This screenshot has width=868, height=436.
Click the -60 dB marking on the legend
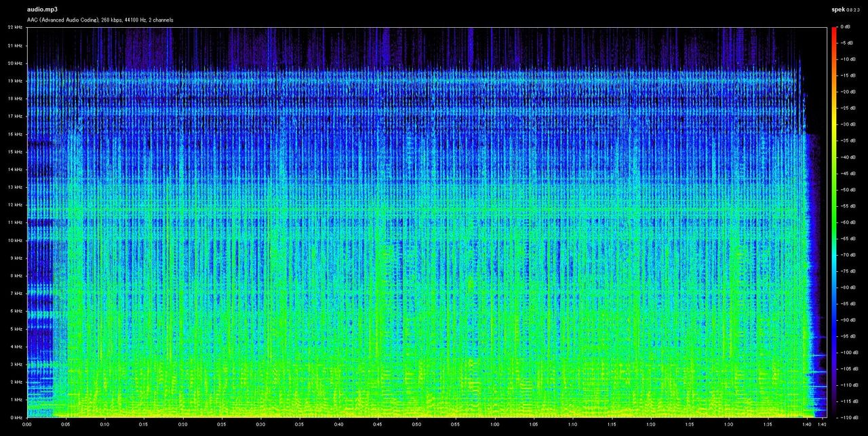pyautogui.click(x=847, y=224)
